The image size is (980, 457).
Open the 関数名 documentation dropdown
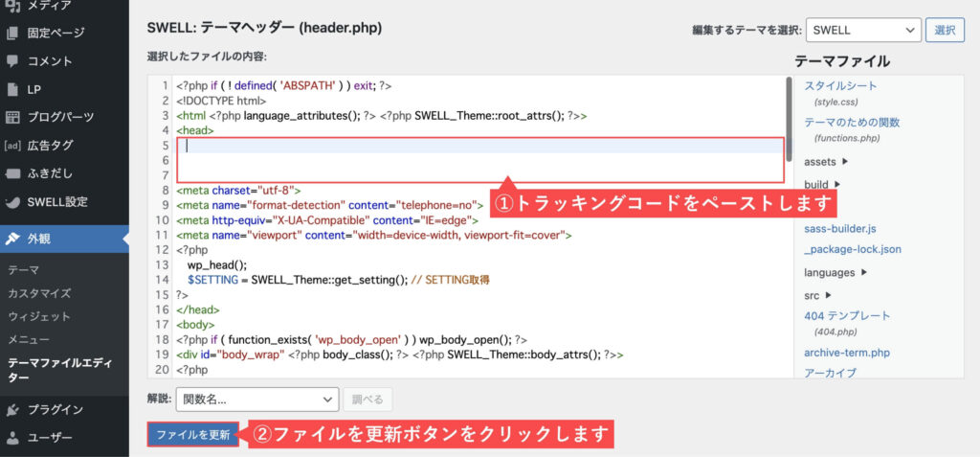click(x=256, y=400)
